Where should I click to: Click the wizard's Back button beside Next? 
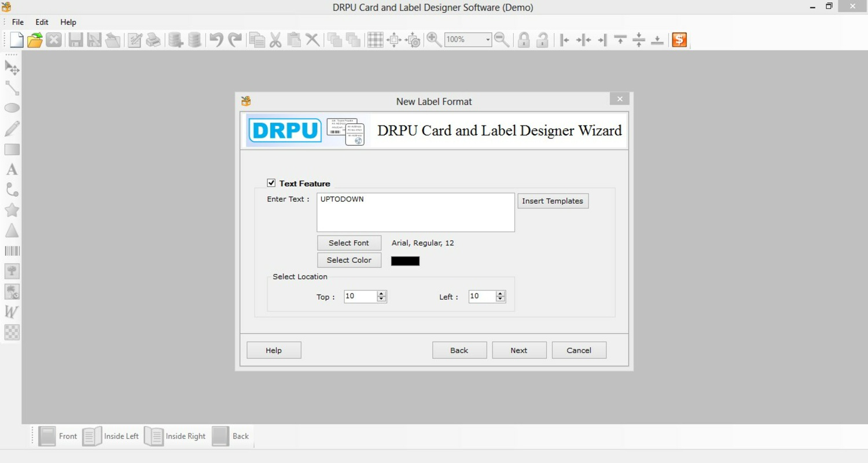click(x=459, y=350)
